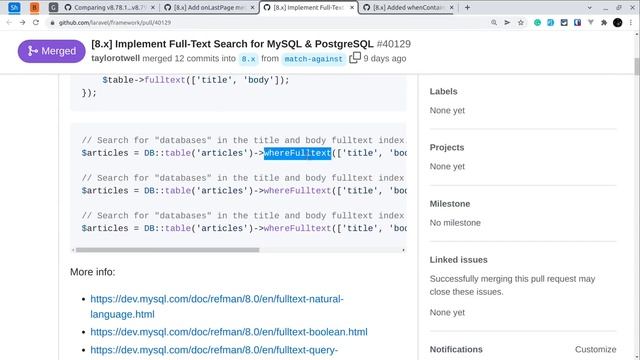
Task: Open the match-against branch link
Action: (x=313, y=59)
